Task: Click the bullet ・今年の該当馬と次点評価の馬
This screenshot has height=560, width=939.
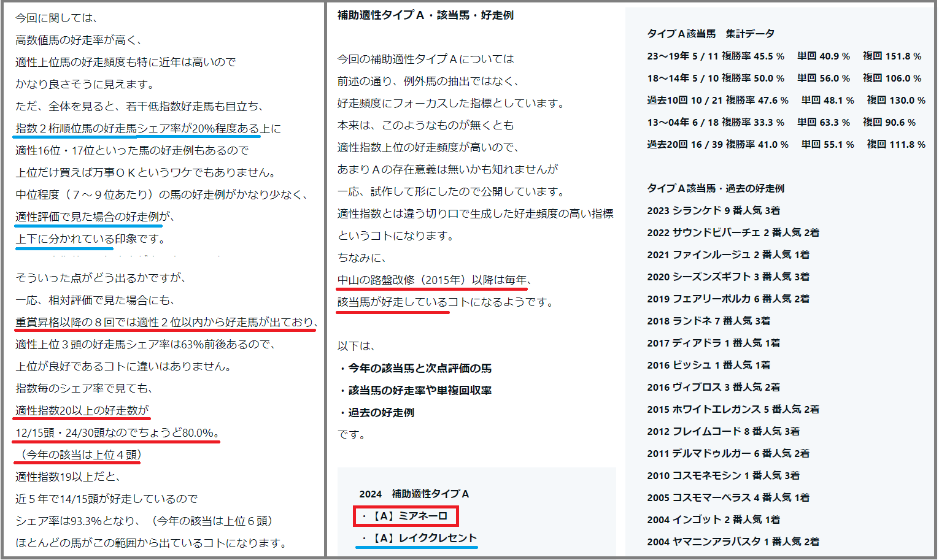Action: click(x=415, y=368)
